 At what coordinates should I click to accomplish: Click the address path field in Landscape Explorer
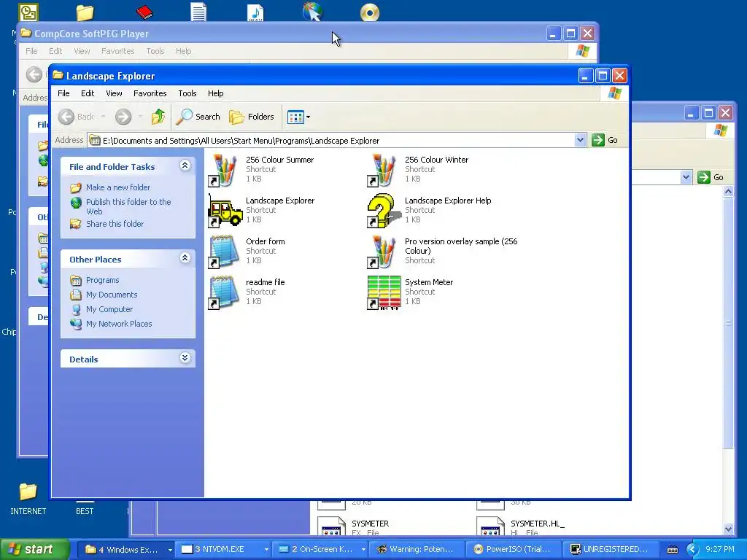pyautogui.click(x=331, y=141)
